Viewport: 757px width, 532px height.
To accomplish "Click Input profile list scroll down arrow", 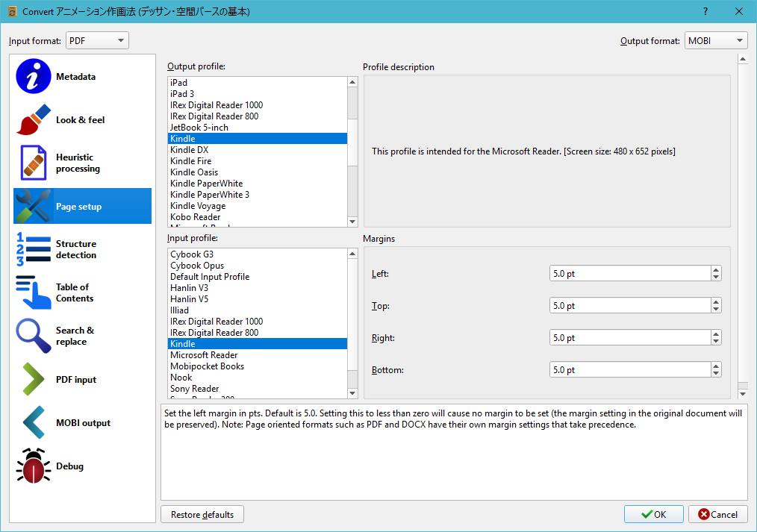I will pyautogui.click(x=352, y=393).
